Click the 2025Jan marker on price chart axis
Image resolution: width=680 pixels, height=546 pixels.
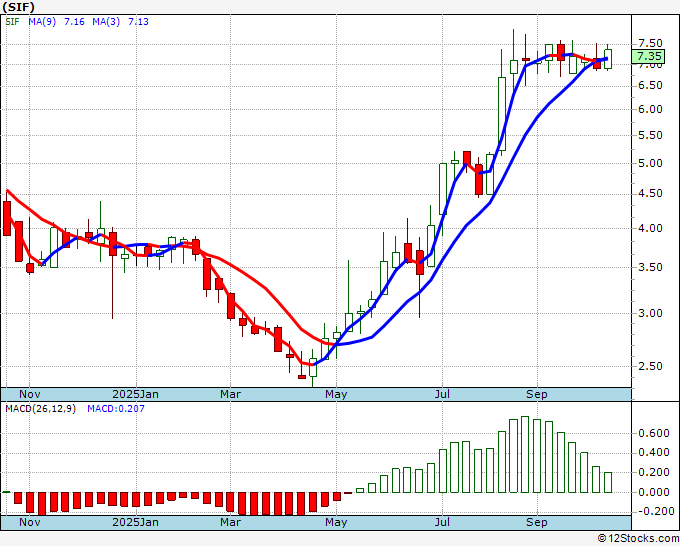135,395
